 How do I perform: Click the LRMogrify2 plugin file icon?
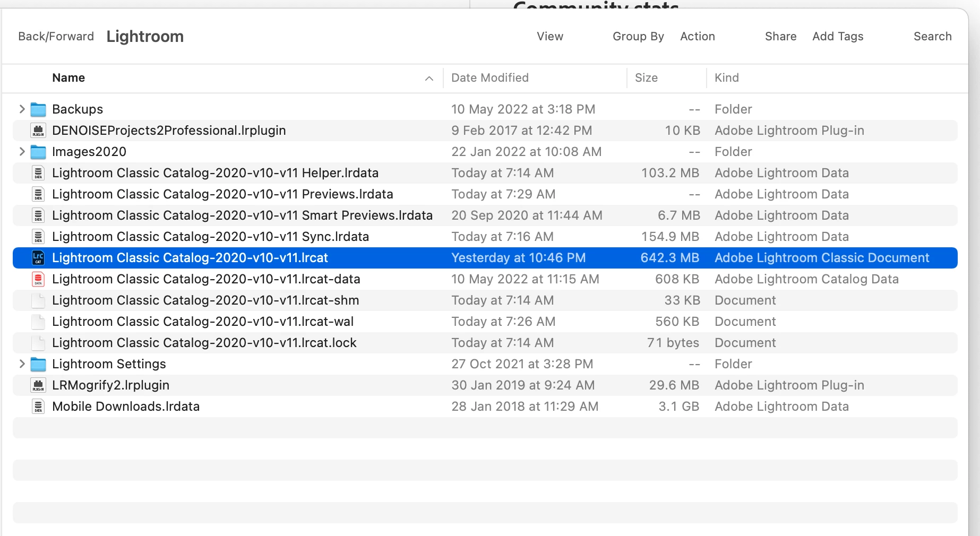pos(38,385)
